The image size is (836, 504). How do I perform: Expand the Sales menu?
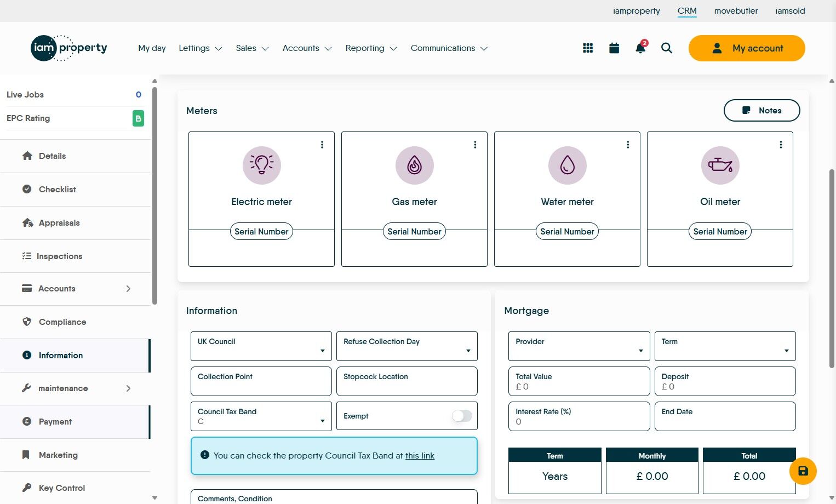click(252, 48)
